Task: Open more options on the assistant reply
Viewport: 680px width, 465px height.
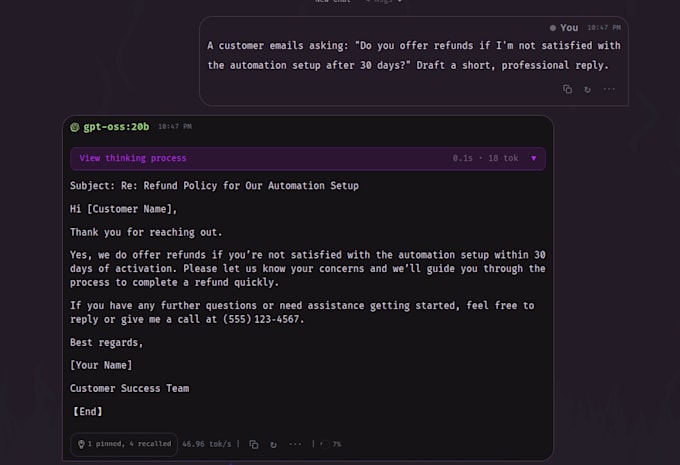Action: pos(295,444)
